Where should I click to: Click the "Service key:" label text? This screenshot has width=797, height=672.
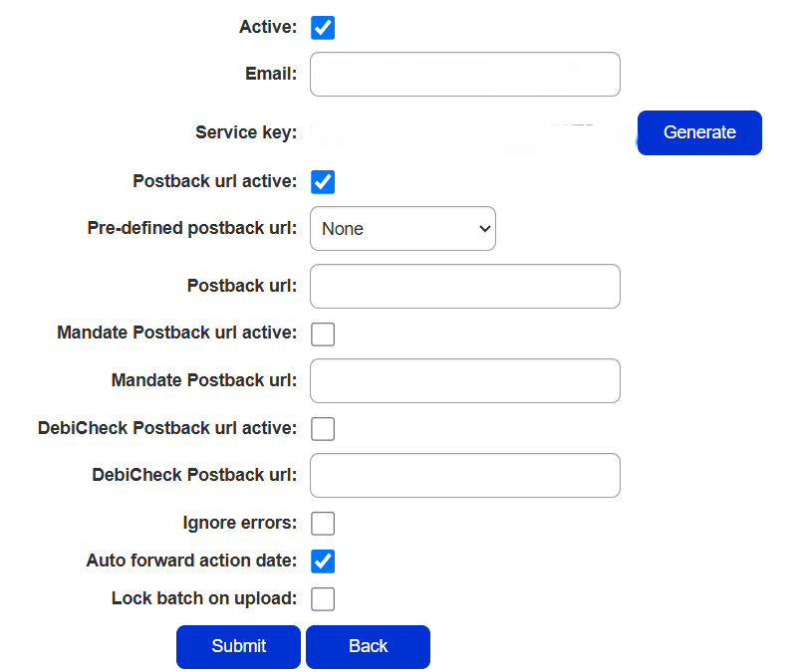[x=246, y=132]
